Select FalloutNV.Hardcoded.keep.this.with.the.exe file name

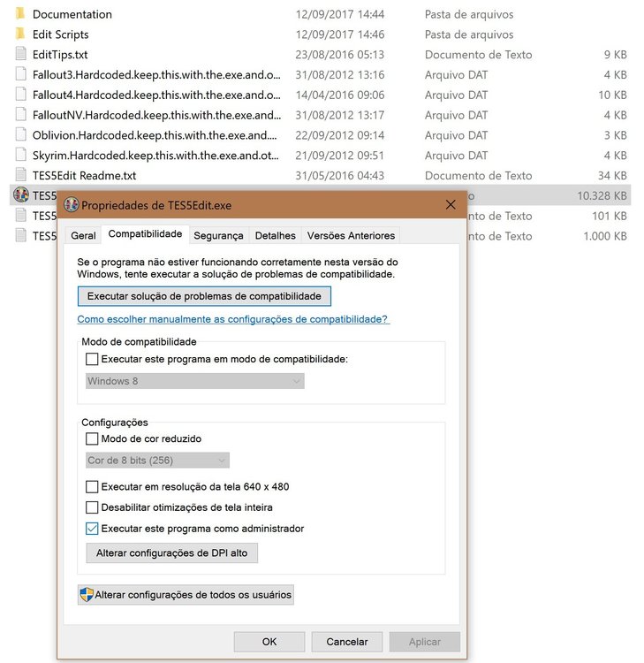[156, 115]
